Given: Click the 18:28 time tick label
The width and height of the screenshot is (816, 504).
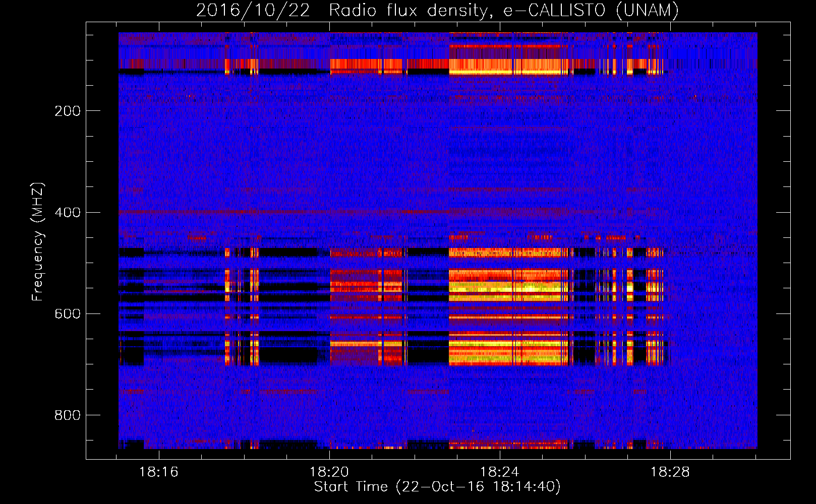Looking at the screenshot, I should pyautogui.click(x=670, y=472).
